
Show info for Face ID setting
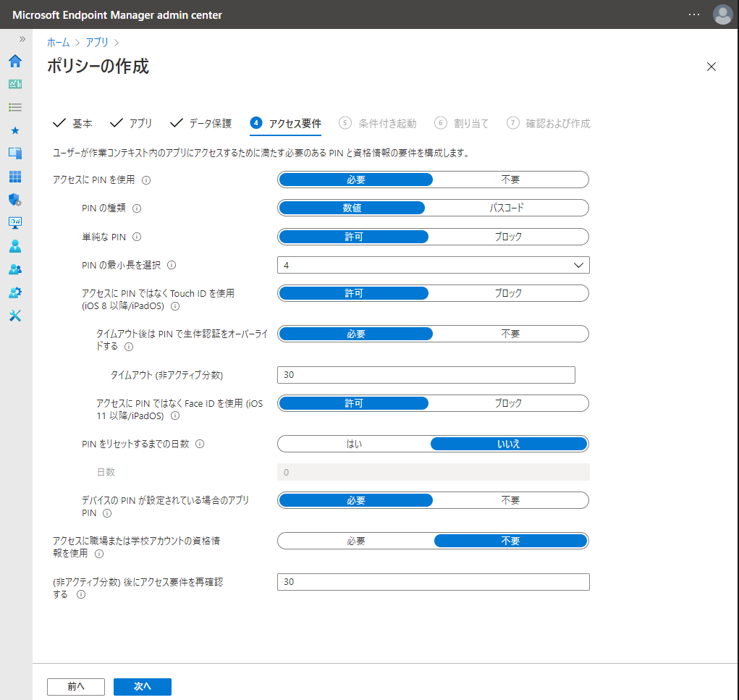point(175,416)
